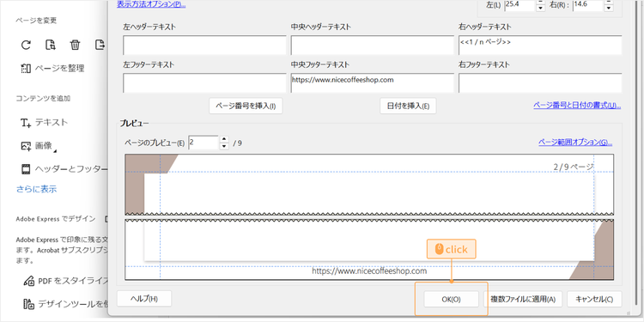Viewport: 644px width, 322px height.
Task: Focus the 中央ヘッダーテキスト field
Action: [373, 46]
